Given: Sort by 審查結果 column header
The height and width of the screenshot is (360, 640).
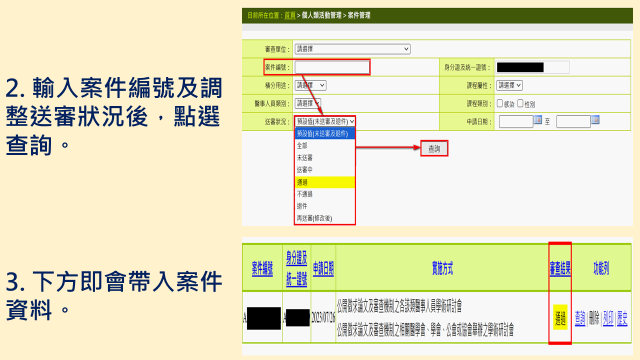Looking at the screenshot, I should point(560,269).
